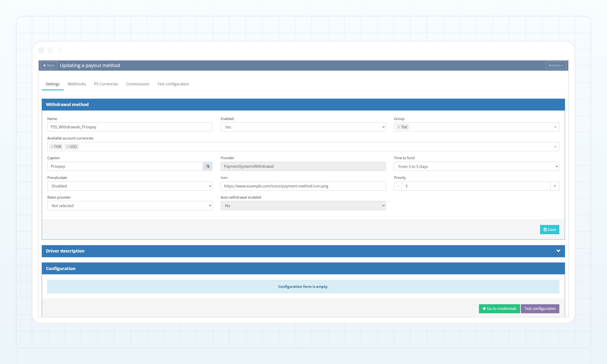This screenshot has width=607, height=364.
Task: Click the Withdrawal method panel header
Action: 303,104
